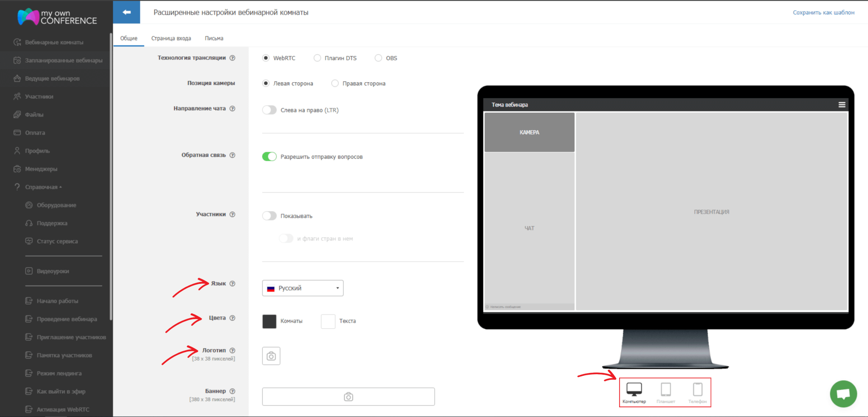The image size is (868, 417).
Task: Click help icon beside Технология трансляции
Action: coord(232,58)
